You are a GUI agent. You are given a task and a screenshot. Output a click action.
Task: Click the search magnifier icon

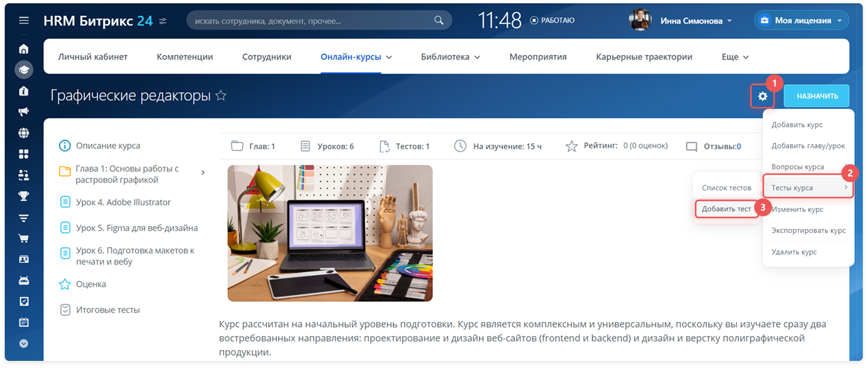[439, 20]
